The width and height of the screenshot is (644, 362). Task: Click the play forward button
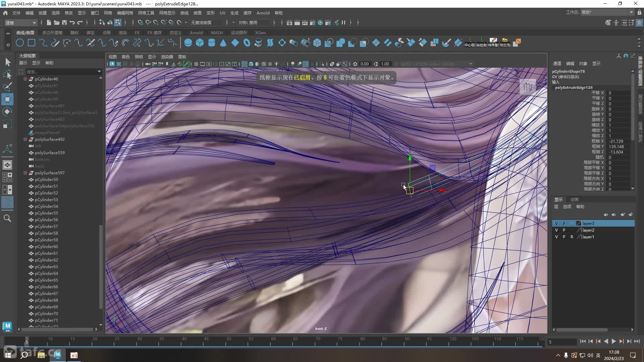[614, 341]
